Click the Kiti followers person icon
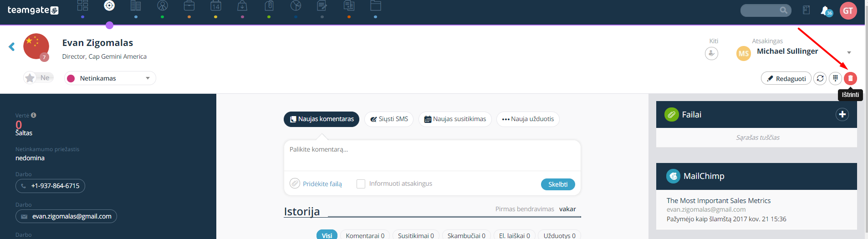The height and width of the screenshot is (239, 868). click(x=711, y=53)
